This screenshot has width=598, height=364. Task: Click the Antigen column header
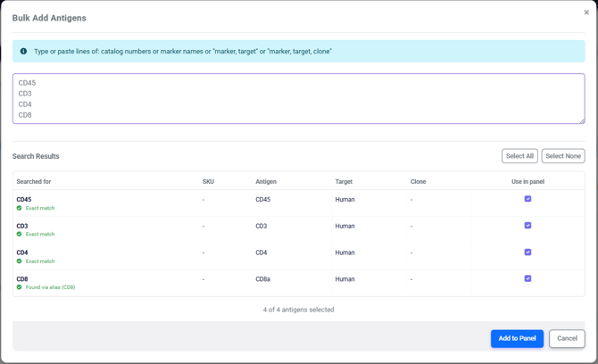click(266, 181)
